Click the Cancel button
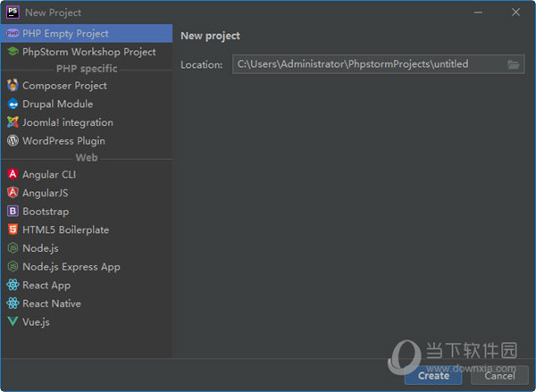Viewport: 536px width, 392px height. click(499, 376)
